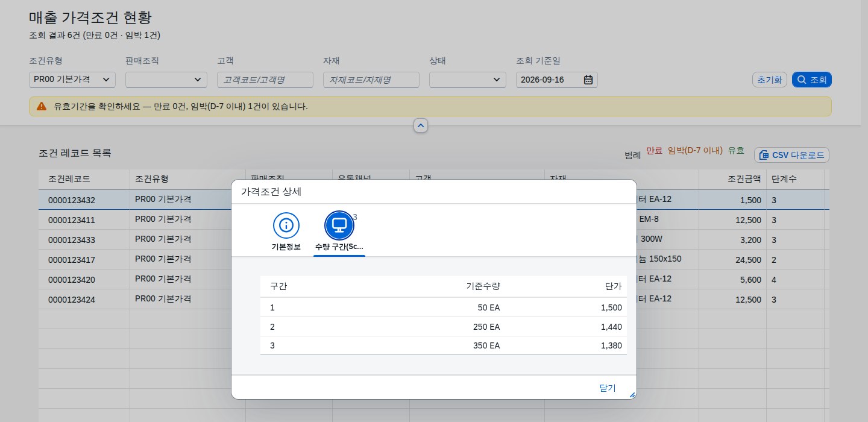Image resolution: width=868 pixels, height=422 pixels.
Task: Open the calendar picker for 조회 기준일
Action: 589,80
